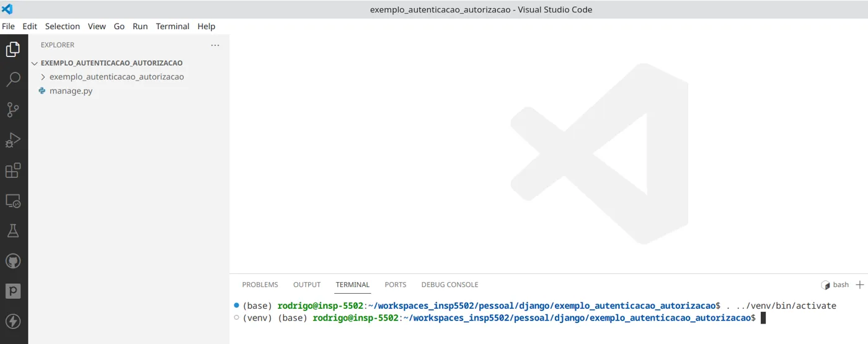Viewport: 868px width, 344px height.
Task: Open the Search view icon
Action: (x=13, y=79)
